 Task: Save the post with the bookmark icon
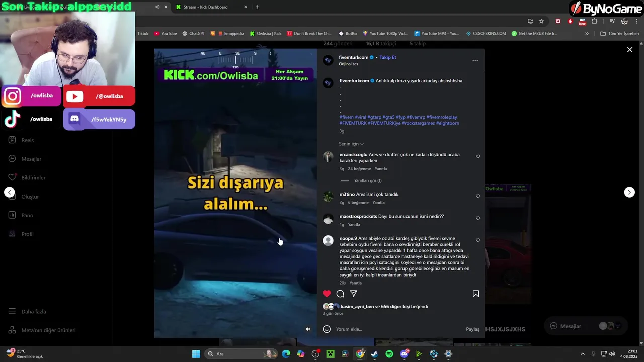point(476,294)
